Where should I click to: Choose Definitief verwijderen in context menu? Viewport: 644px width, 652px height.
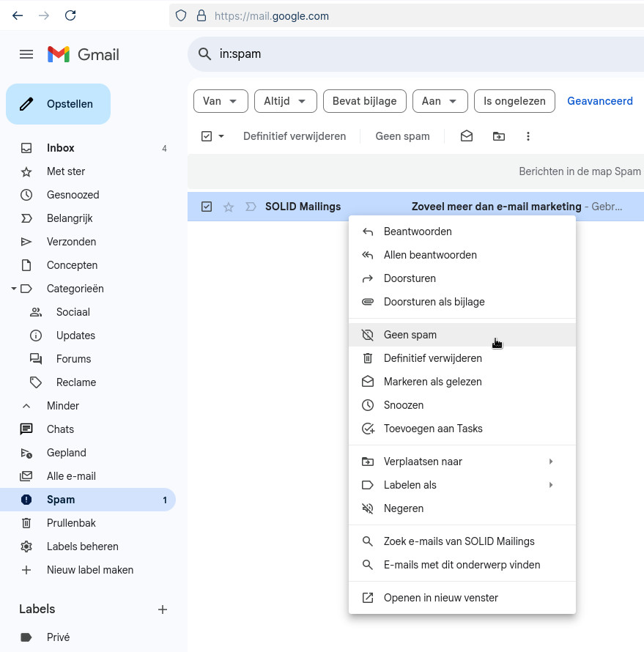click(x=462, y=358)
